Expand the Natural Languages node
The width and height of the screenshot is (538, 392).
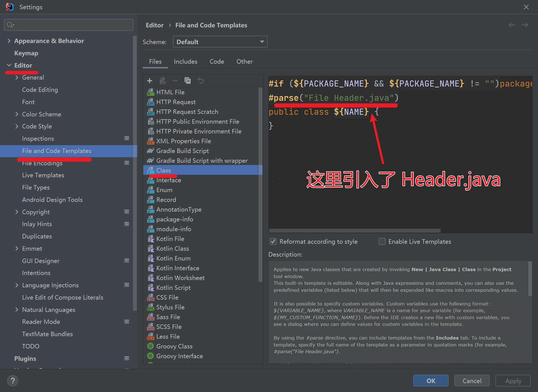coord(17,310)
